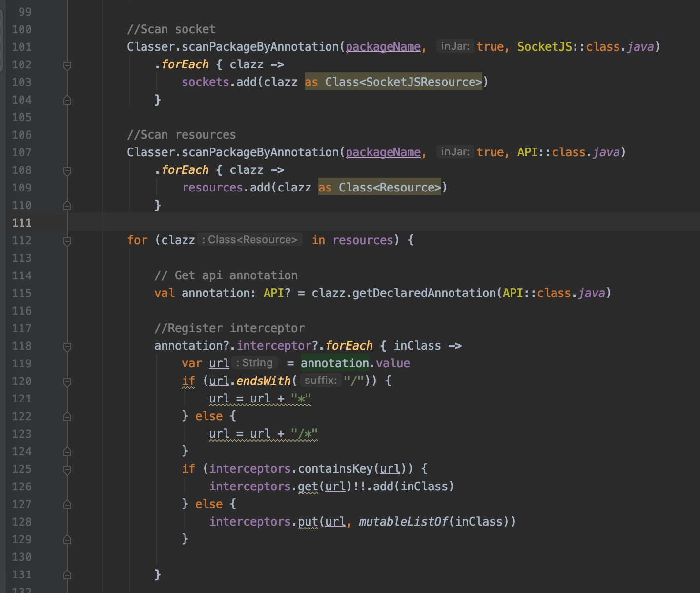Click the suffix parameter hint on line 120
Screen dimensions: 700x593
click(x=320, y=380)
